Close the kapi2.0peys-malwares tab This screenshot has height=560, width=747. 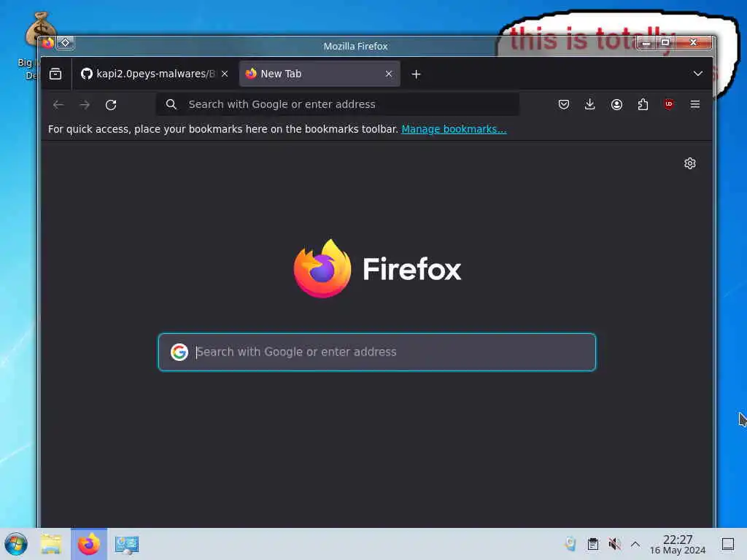[225, 74]
